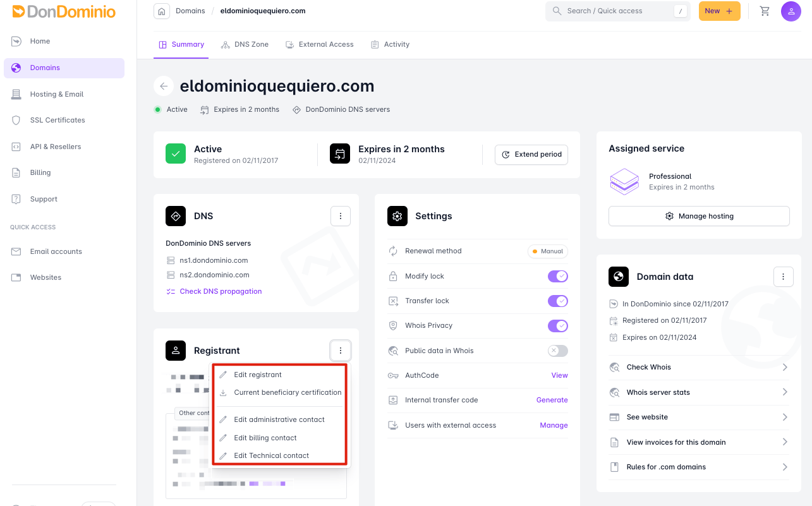Open View invoices for this domain chevron

(x=785, y=442)
